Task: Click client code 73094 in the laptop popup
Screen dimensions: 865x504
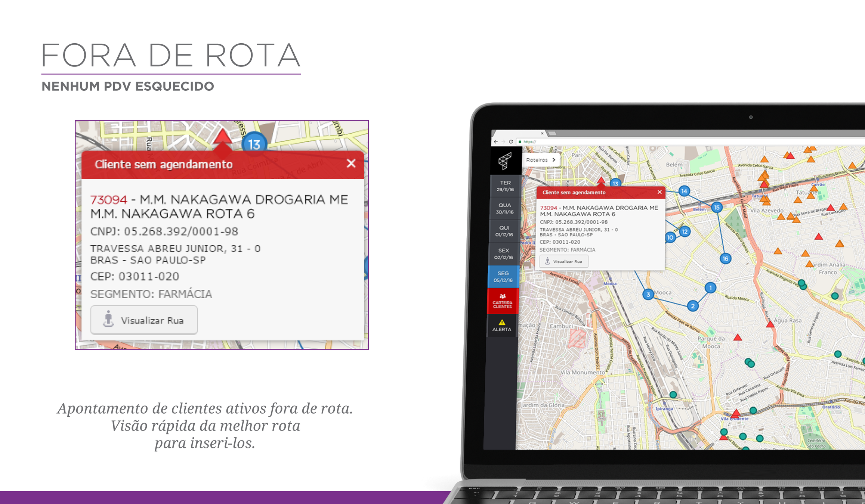Action: pos(548,208)
